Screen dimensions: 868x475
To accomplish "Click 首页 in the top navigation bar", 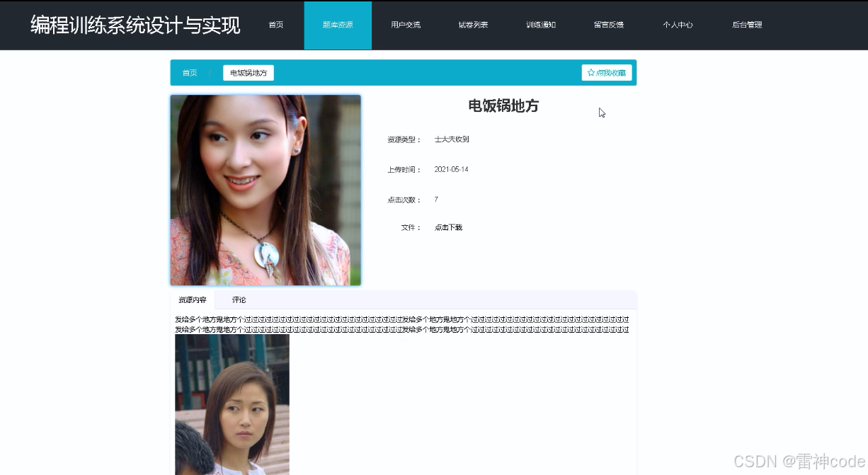I will [x=275, y=25].
